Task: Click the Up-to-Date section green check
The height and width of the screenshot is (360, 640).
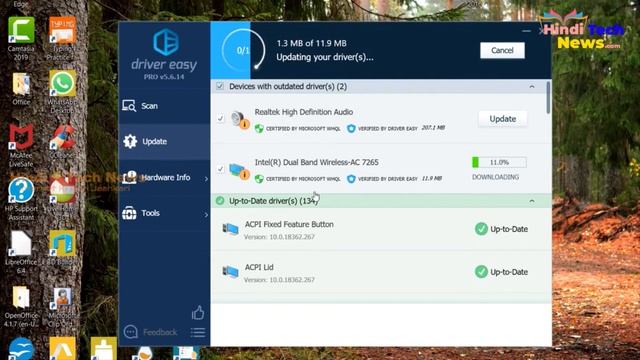Action: click(x=220, y=201)
